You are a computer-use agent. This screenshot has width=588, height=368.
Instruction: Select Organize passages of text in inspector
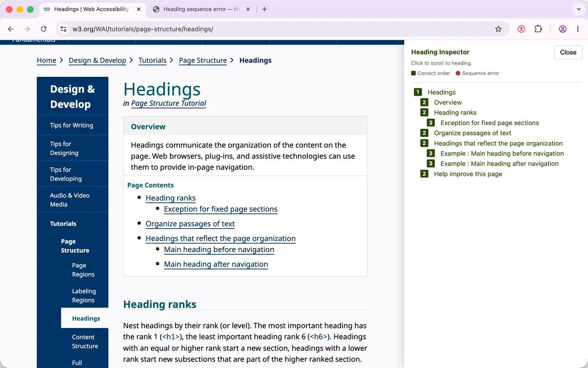473,133
